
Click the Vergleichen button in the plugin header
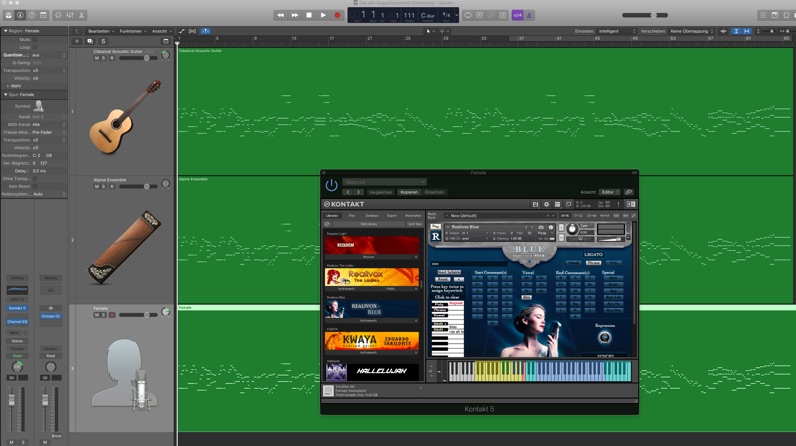click(381, 192)
